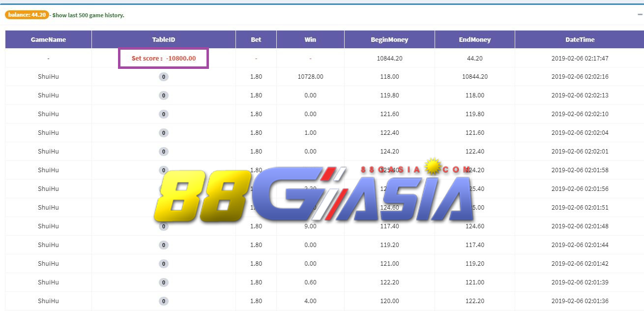Select the BeginMoney column header
This screenshot has height=311, width=644.
tap(389, 39)
